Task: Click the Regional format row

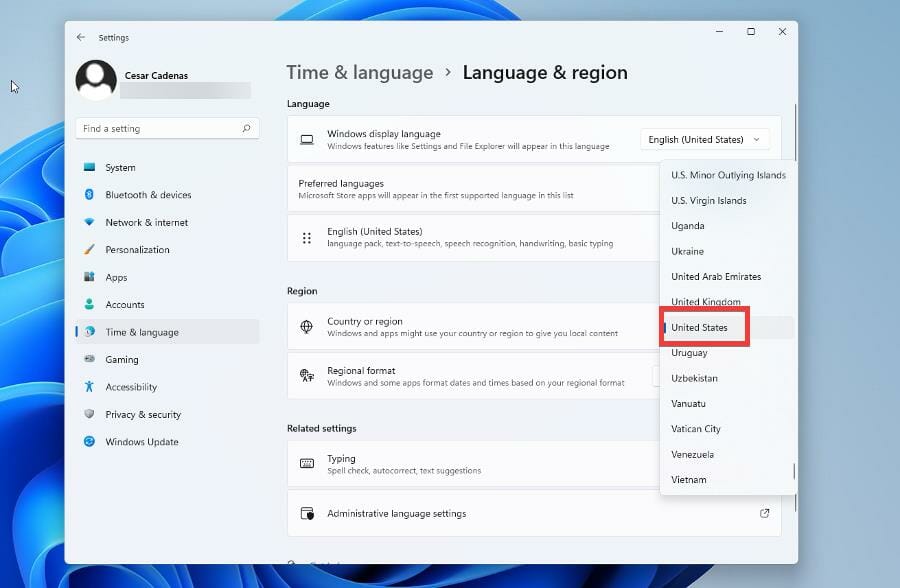Action: 474,376
